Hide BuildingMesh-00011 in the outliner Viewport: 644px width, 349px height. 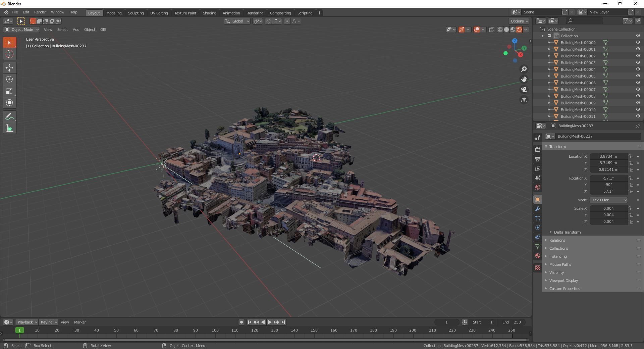point(638,116)
